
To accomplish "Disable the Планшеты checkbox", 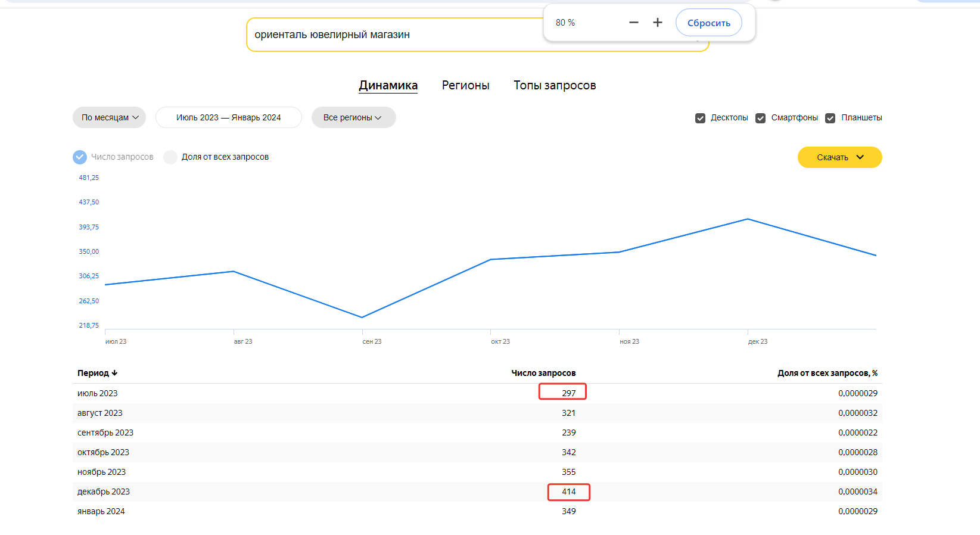I will click(830, 118).
